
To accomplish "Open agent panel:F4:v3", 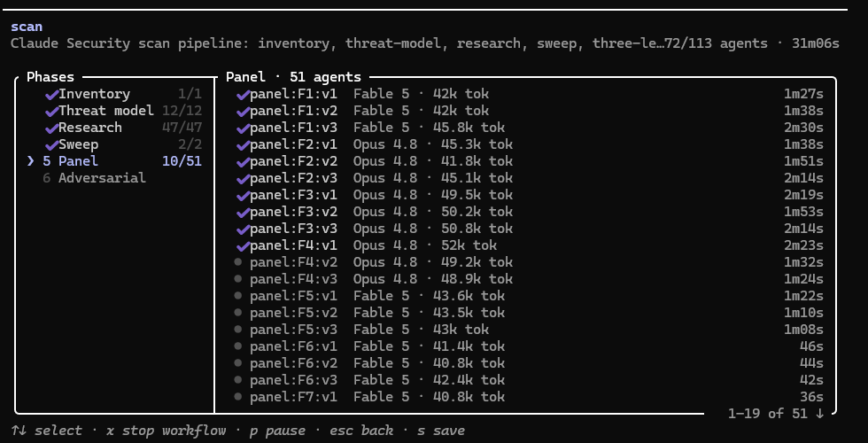I will [x=530, y=279].
